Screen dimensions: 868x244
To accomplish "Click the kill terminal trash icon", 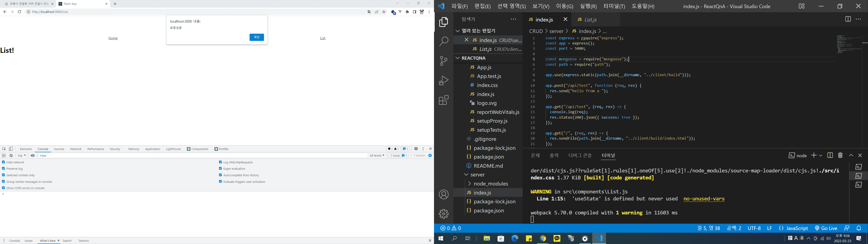I will [x=840, y=155].
